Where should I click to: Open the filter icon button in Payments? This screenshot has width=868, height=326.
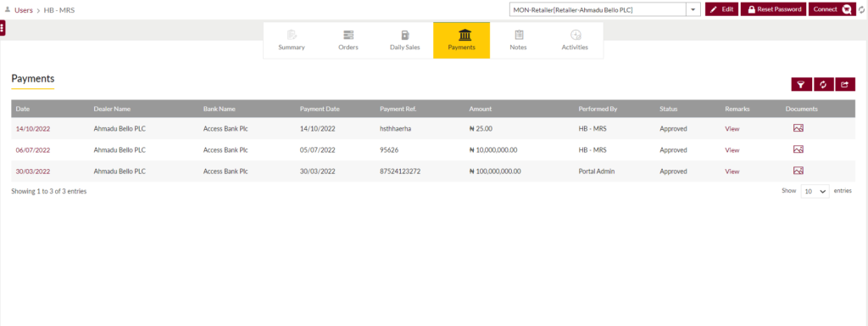tap(801, 84)
